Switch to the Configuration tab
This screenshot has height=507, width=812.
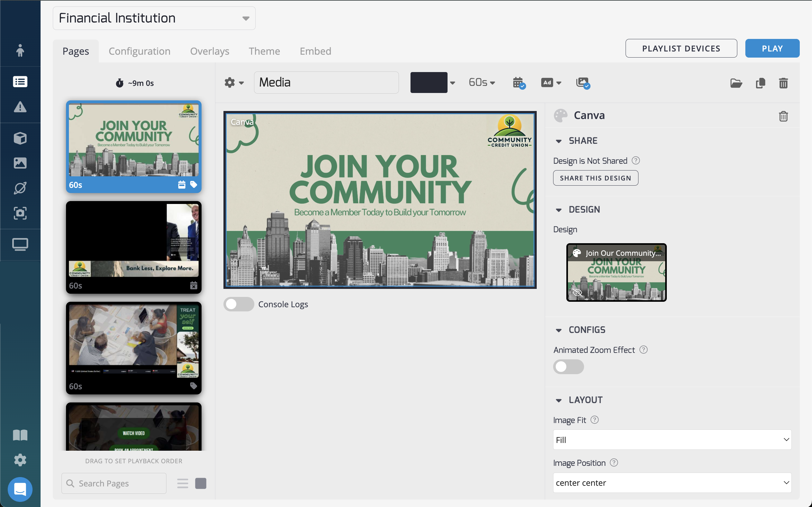pos(140,51)
